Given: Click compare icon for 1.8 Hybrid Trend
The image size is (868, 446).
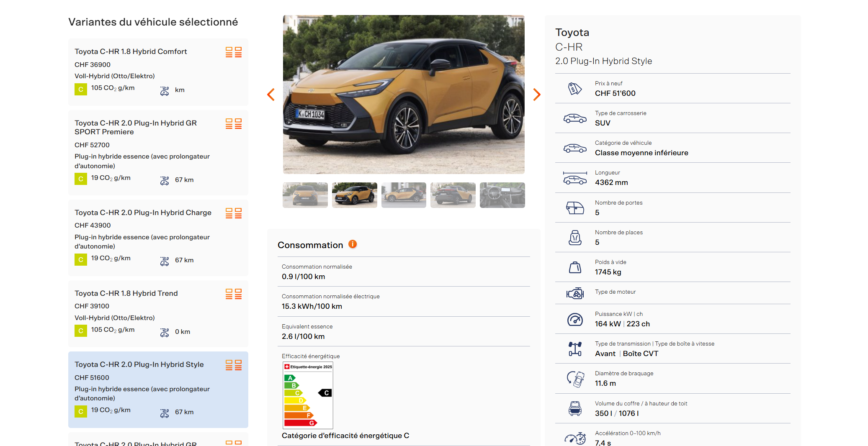Looking at the screenshot, I should tap(234, 294).
